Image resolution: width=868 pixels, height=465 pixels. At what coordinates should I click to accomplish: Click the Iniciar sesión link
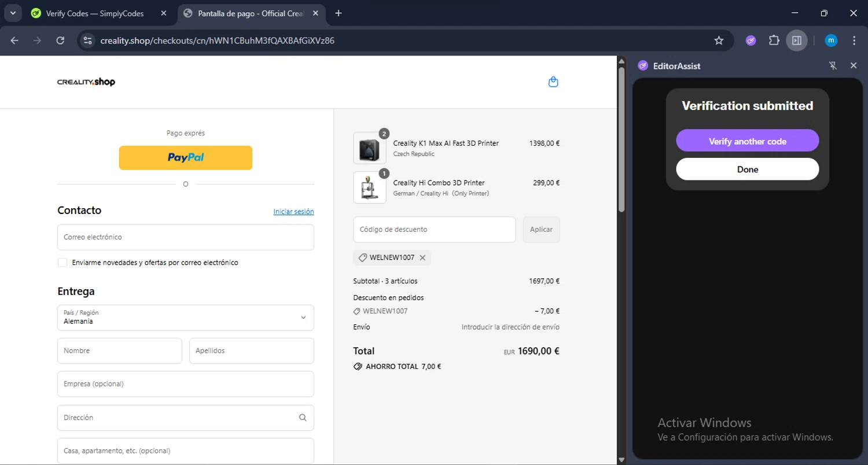(293, 212)
